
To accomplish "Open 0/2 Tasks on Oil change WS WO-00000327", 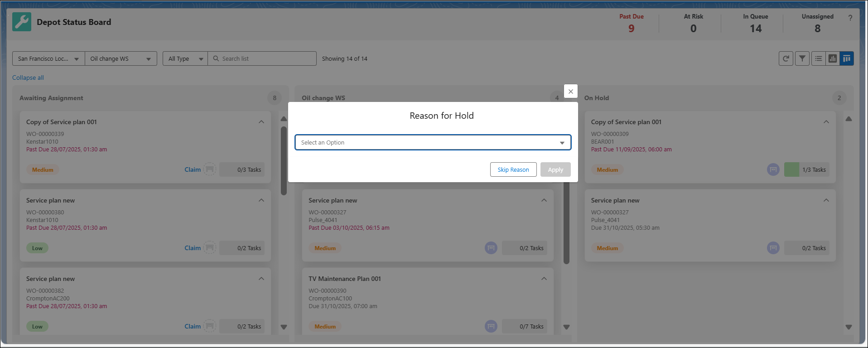I will [x=525, y=248].
